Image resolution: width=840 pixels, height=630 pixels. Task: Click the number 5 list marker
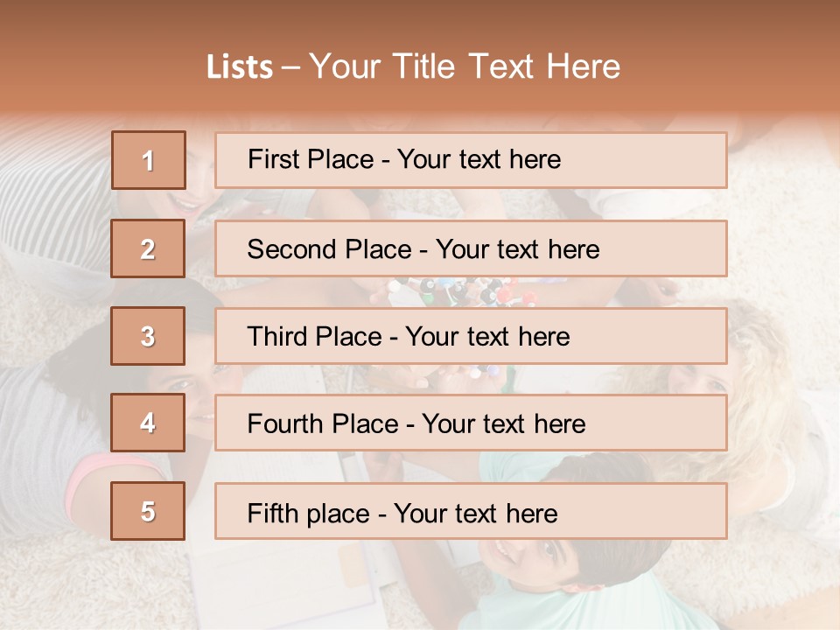148,511
